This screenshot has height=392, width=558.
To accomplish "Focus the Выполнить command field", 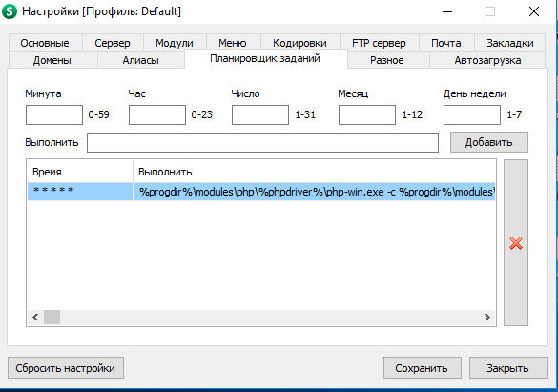I will pos(262,142).
